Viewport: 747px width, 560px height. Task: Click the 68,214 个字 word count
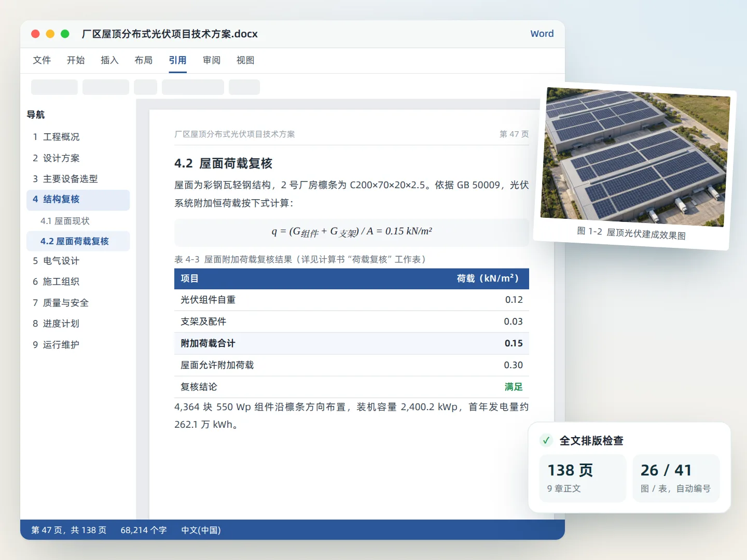[x=144, y=530]
